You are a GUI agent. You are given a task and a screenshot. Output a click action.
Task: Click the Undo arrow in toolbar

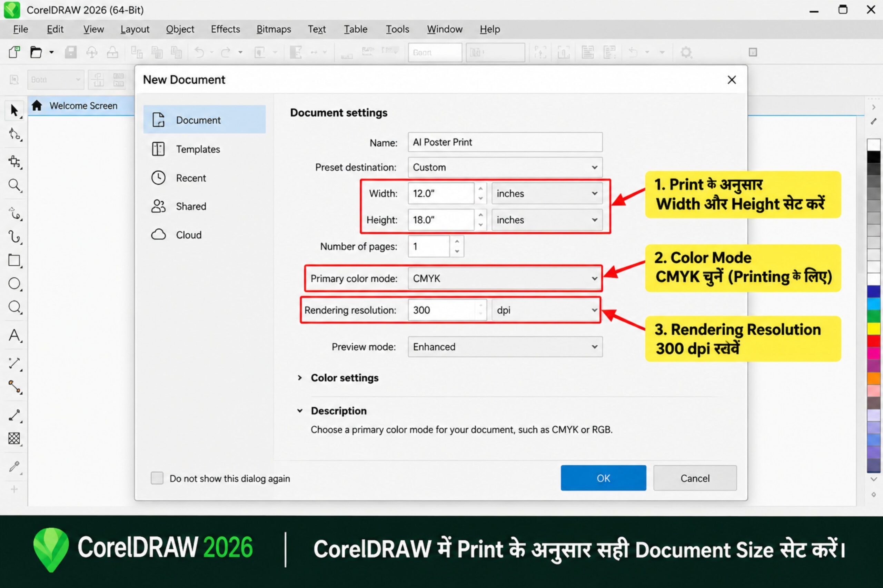(199, 52)
